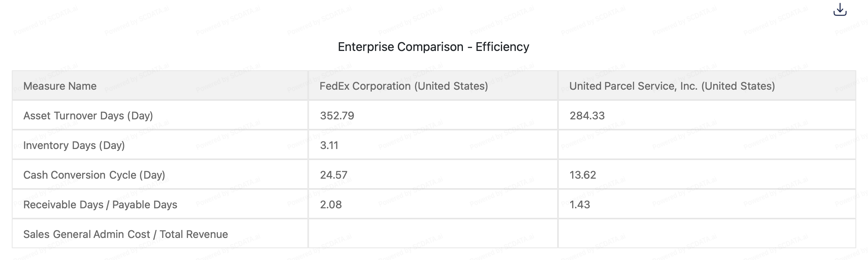Image resolution: width=868 pixels, height=260 pixels.
Task: Click the Inventory Days row label
Action: tap(74, 145)
